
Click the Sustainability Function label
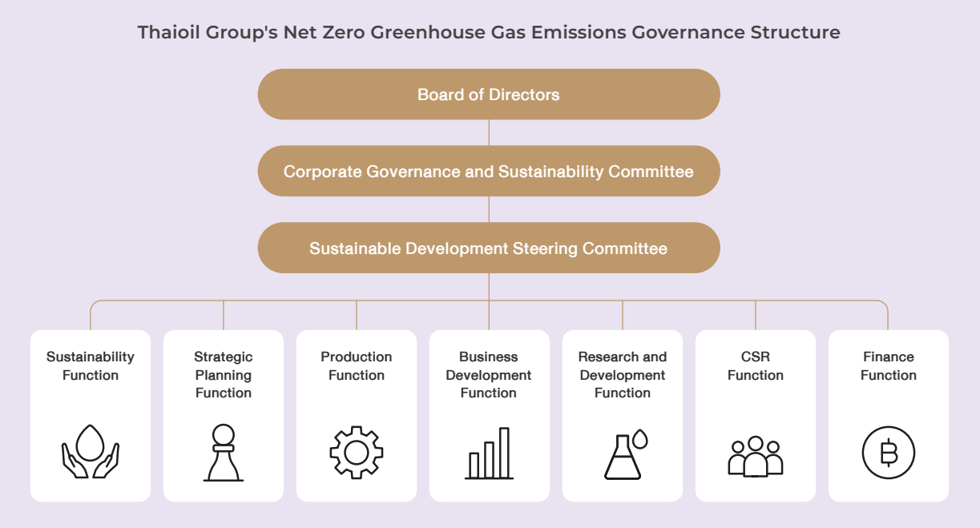[x=91, y=366]
